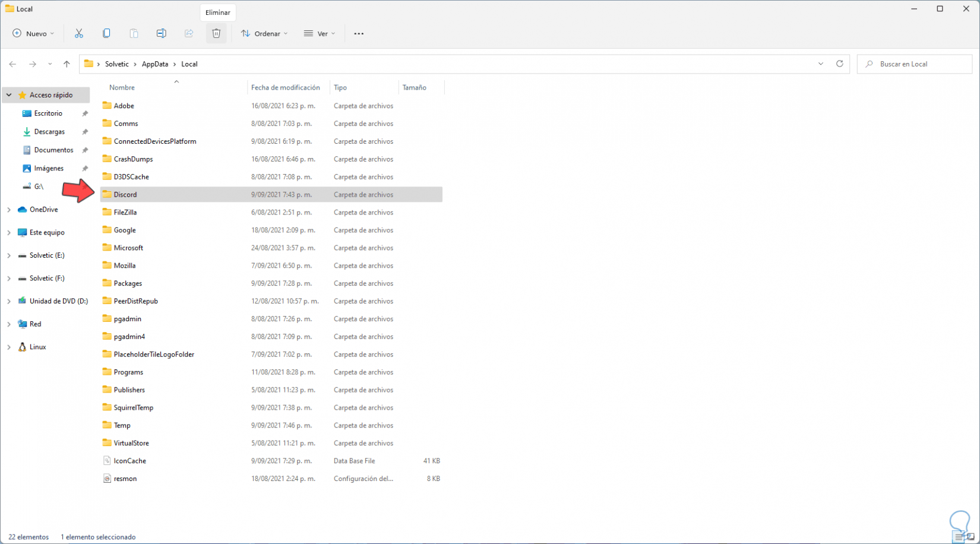Open address bar history dropdown
The image size is (980, 544).
click(821, 64)
